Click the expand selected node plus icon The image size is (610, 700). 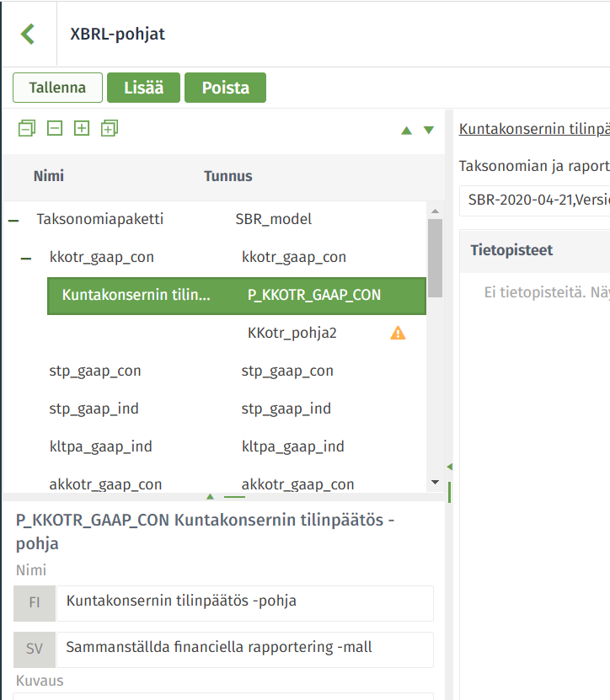pos(82,129)
